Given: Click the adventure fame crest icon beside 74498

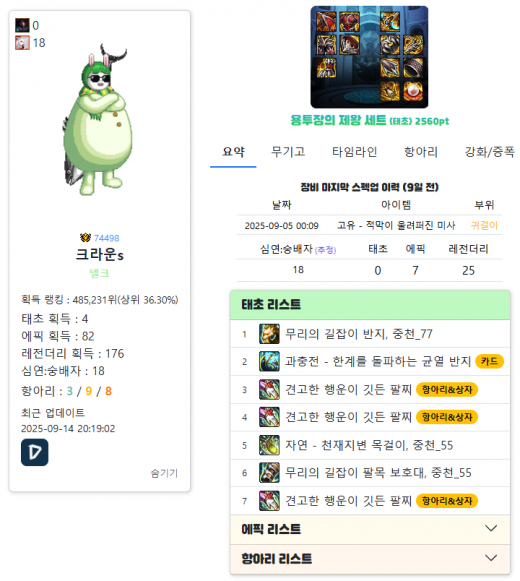Looking at the screenshot, I should [x=85, y=238].
